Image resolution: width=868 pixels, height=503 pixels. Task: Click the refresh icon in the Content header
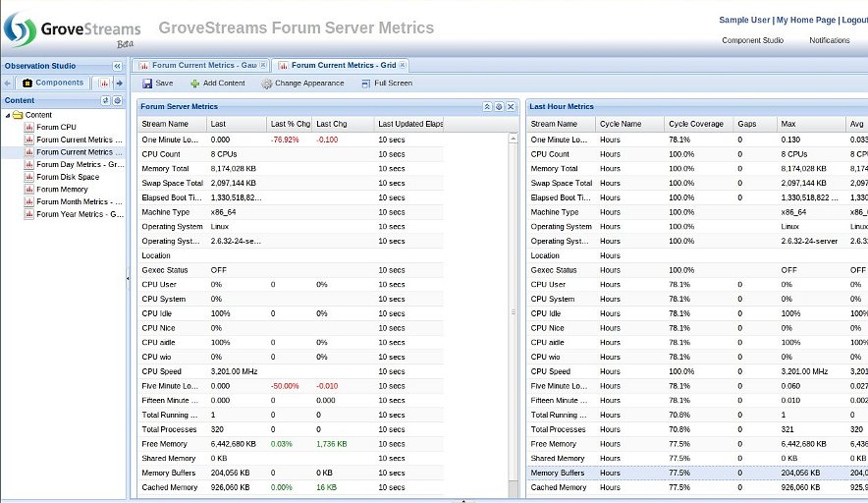(106, 100)
